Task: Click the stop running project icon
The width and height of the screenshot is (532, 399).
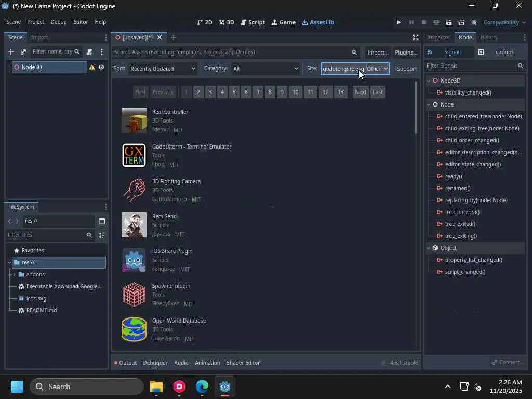Action: click(x=424, y=22)
